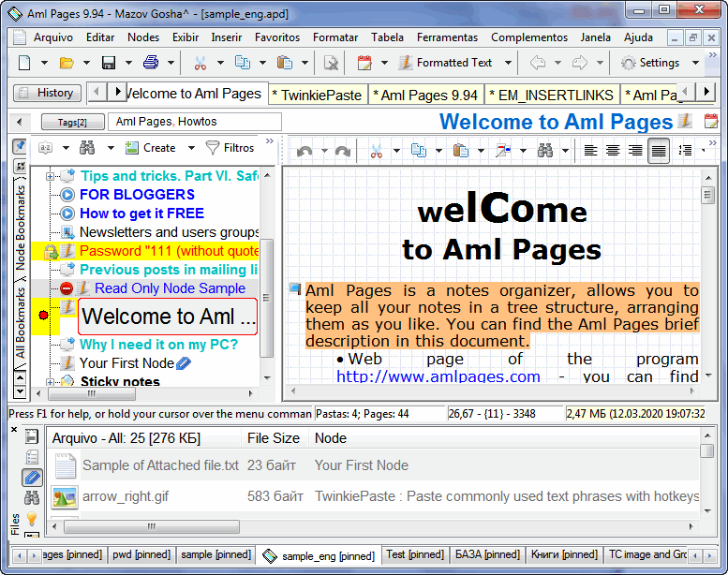
Task: Click the Open folder icon
Action: click(67, 62)
